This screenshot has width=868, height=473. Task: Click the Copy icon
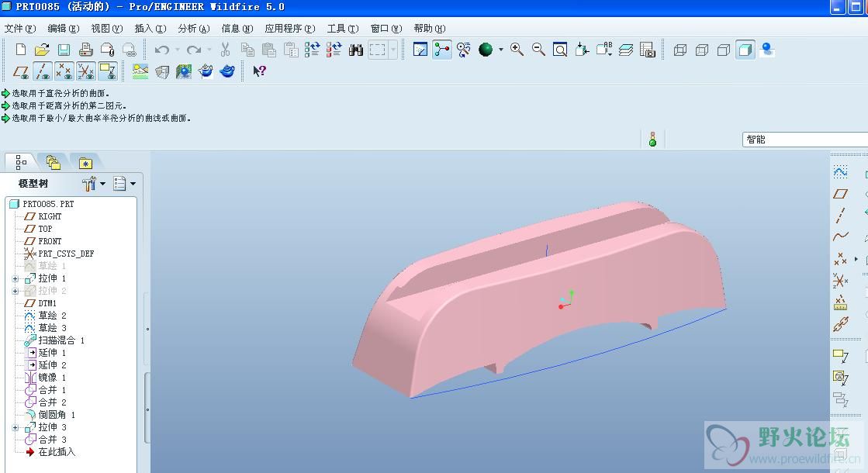[x=247, y=50]
